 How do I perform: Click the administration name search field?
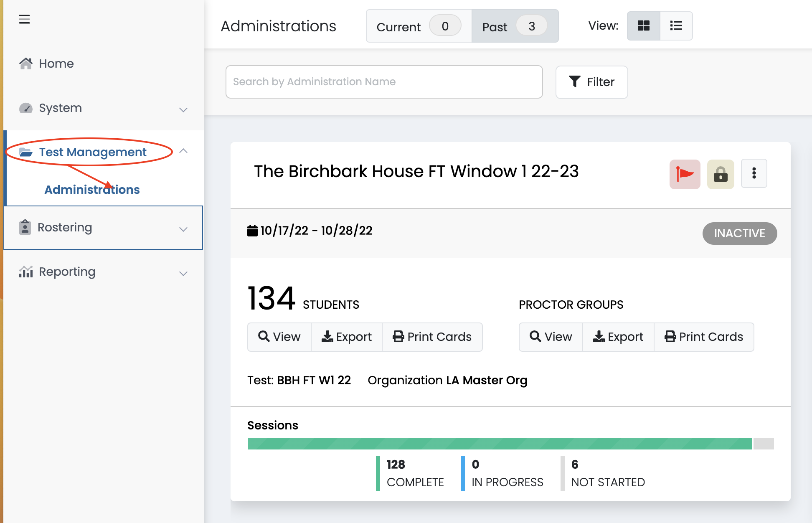tap(384, 82)
